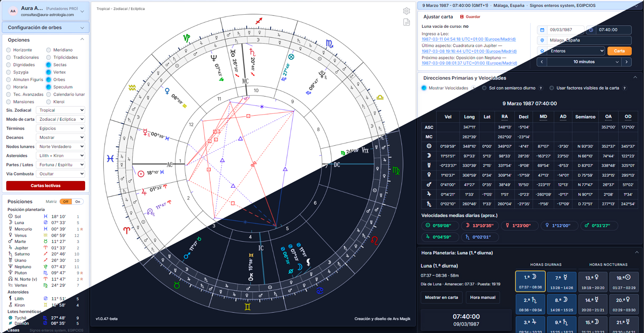Select Sol con semiarco diurno option

click(484, 88)
